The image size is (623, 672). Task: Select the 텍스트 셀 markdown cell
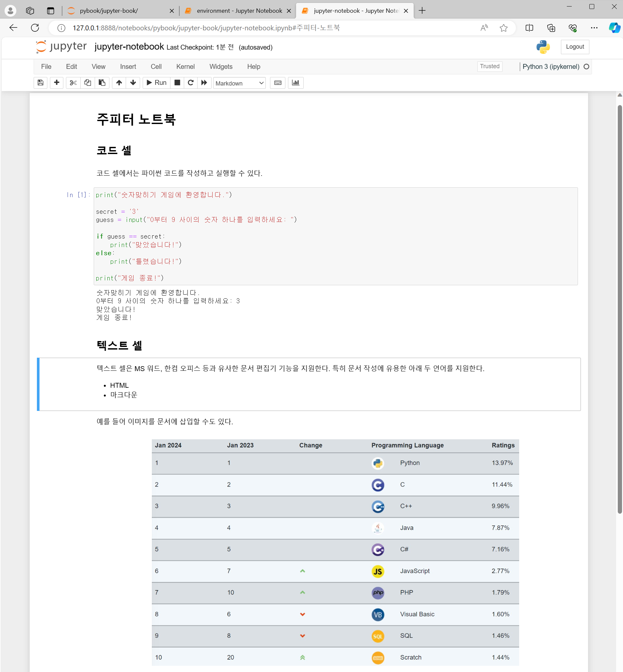309,384
